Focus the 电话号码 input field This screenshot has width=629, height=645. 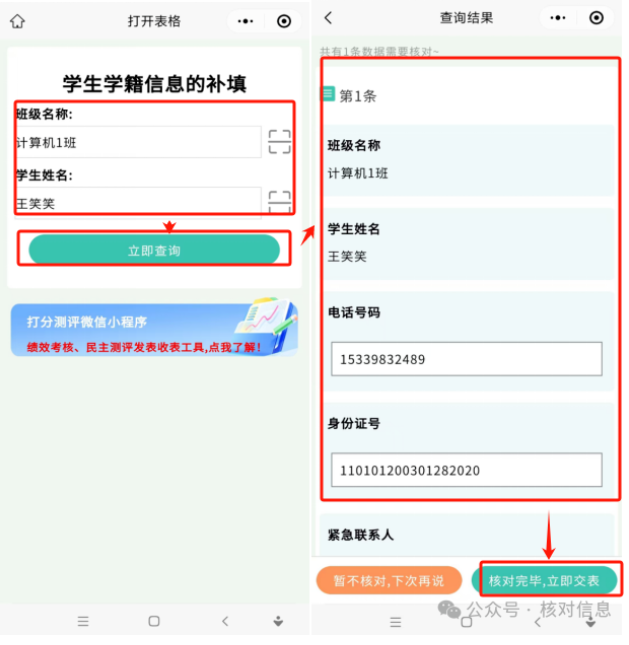click(467, 359)
